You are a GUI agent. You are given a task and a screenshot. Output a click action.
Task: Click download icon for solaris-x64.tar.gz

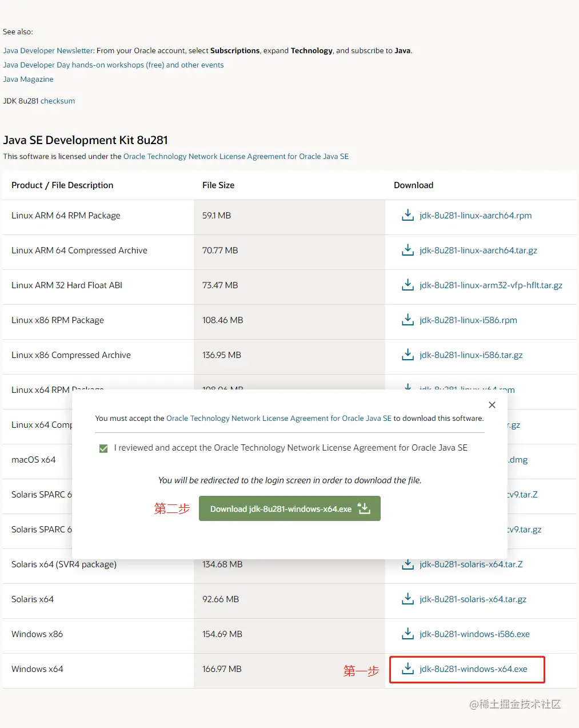408,599
